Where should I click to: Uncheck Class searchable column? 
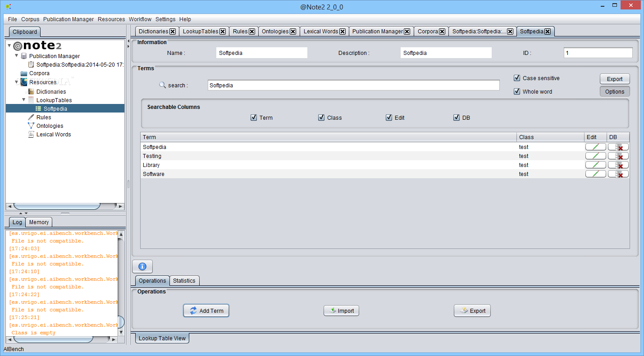click(x=321, y=117)
